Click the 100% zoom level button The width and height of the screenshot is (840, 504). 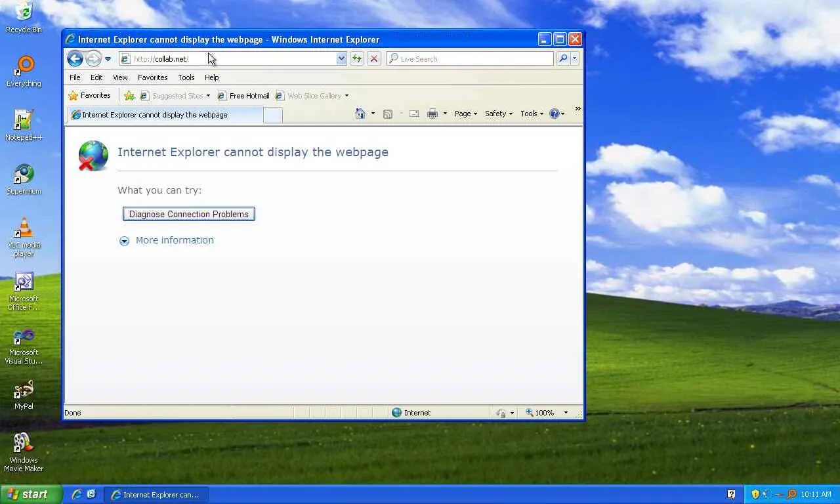click(x=540, y=413)
